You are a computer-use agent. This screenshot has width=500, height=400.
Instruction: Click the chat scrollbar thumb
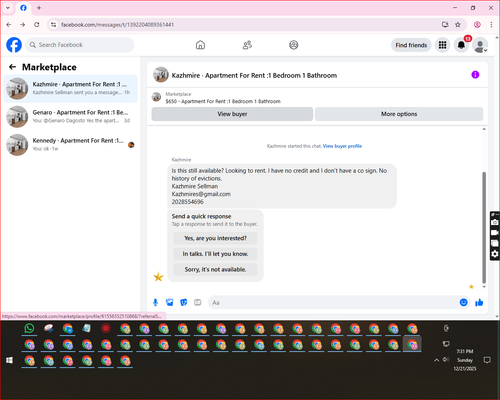point(484,228)
